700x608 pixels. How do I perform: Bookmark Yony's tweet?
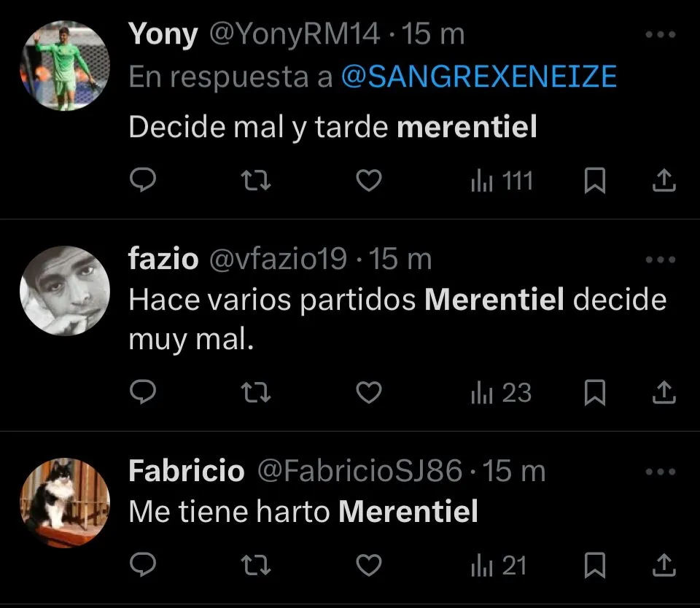[x=595, y=181]
